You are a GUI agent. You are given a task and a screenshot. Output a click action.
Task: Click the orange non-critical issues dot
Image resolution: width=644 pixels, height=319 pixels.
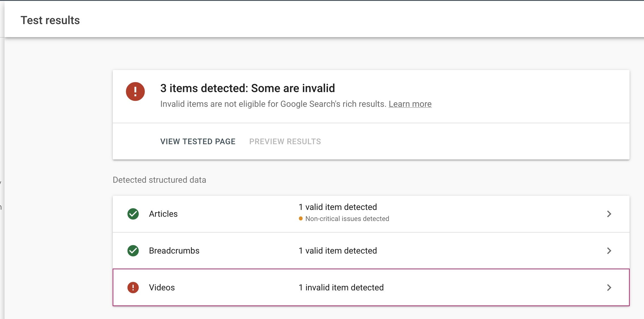click(301, 219)
